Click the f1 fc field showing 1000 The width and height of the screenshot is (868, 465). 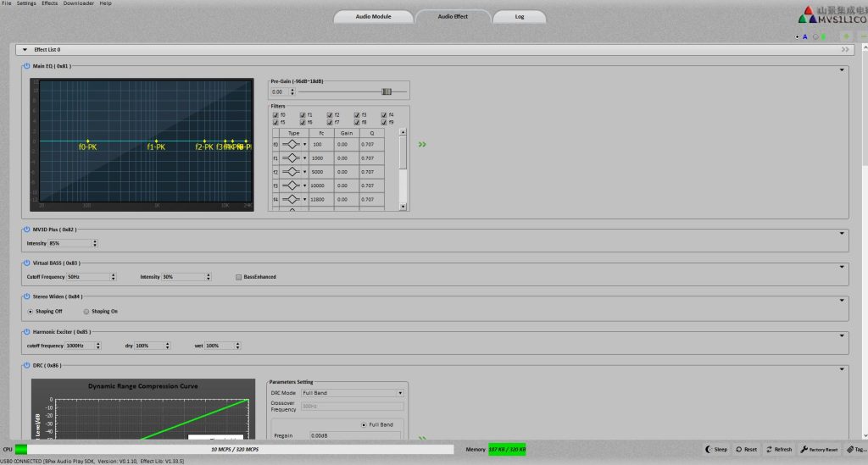319,158
